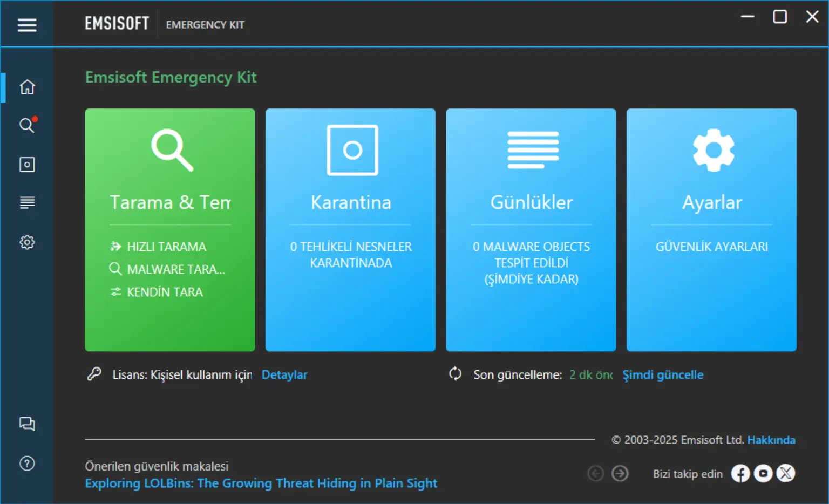Click the EMSISOFT logo in title bar

point(117,23)
